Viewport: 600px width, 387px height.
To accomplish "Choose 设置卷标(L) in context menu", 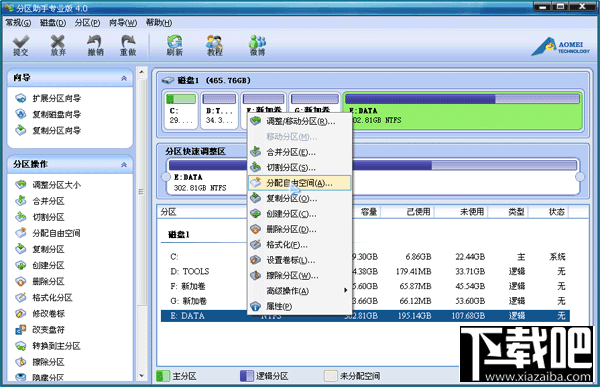I will pyautogui.click(x=300, y=260).
